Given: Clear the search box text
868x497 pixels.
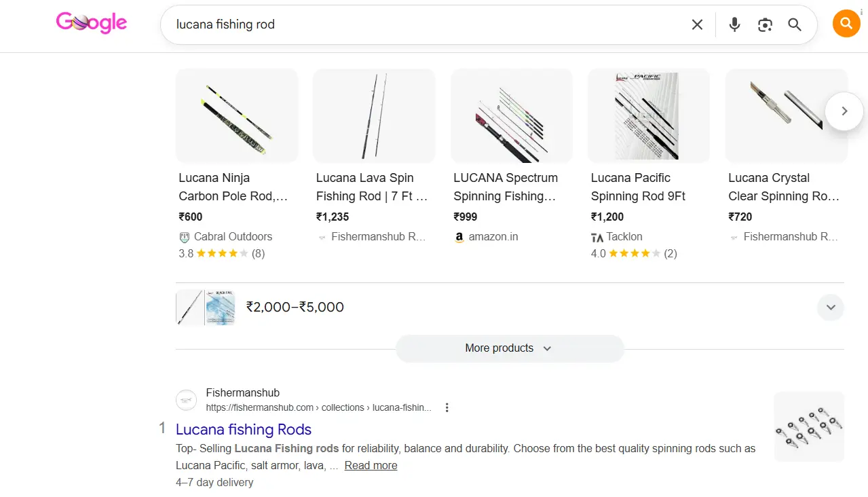Looking at the screenshot, I should click(697, 25).
